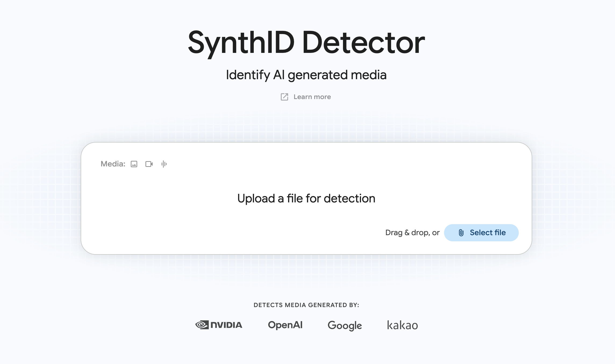Click 'DETECTS MEDIA GENERATED BY:' heading
The width and height of the screenshot is (615, 364).
tap(306, 305)
